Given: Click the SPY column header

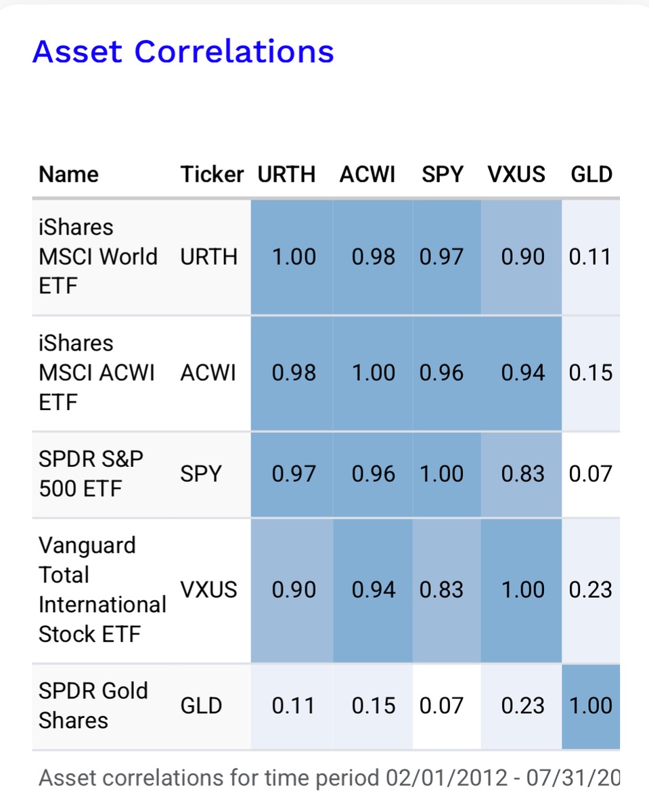Looking at the screenshot, I should point(442,175).
